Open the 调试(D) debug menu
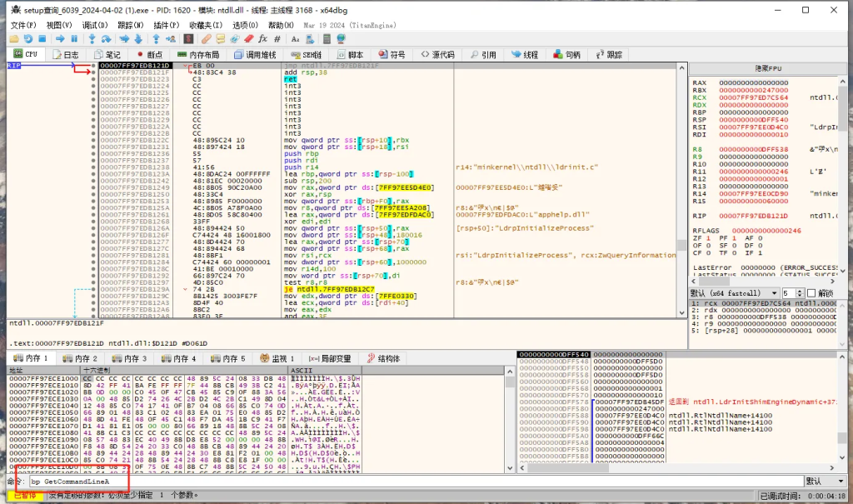Viewport: 853px width, 504px height. pyautogui.click(x=94, y=26)
